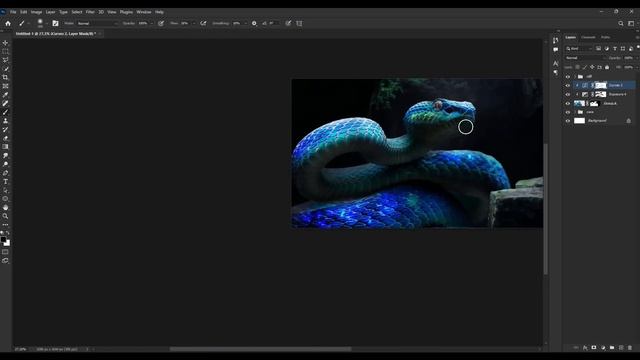The image size is (640, 360).
Task: Hide the Curves 2 layer
Action: pos(568,86)
